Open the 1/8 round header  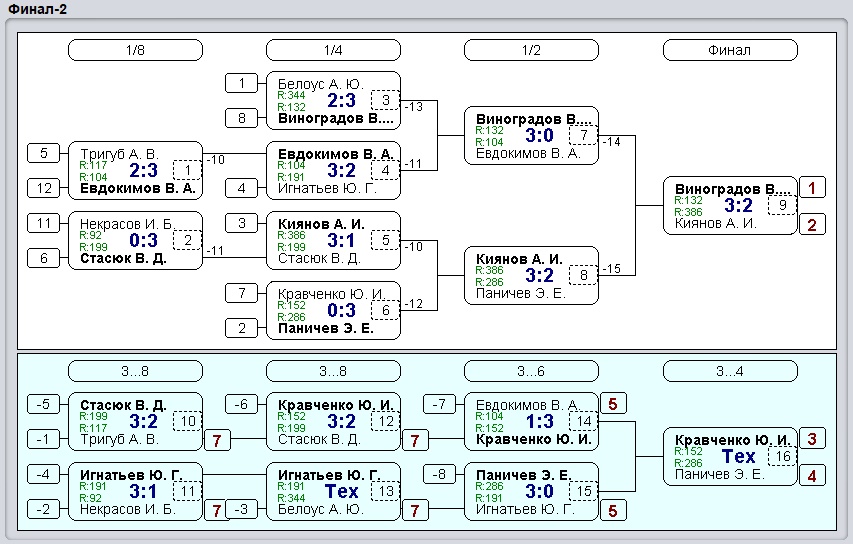click(135, 50)
